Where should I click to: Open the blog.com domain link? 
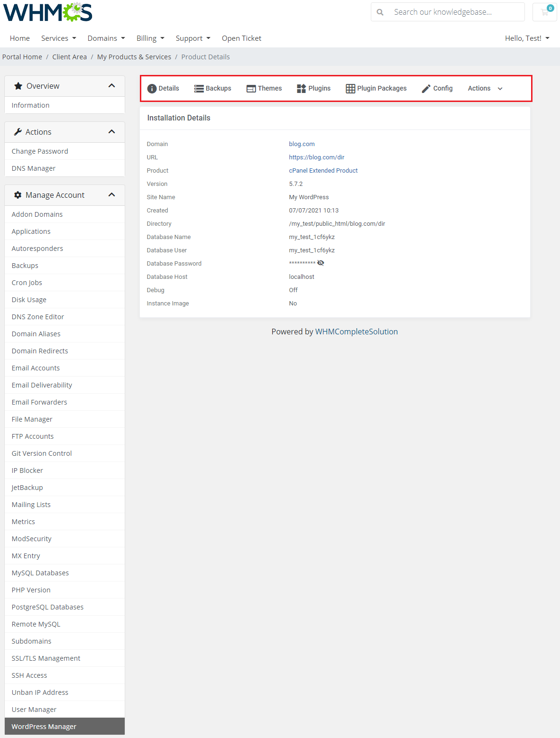coord(302,144)
